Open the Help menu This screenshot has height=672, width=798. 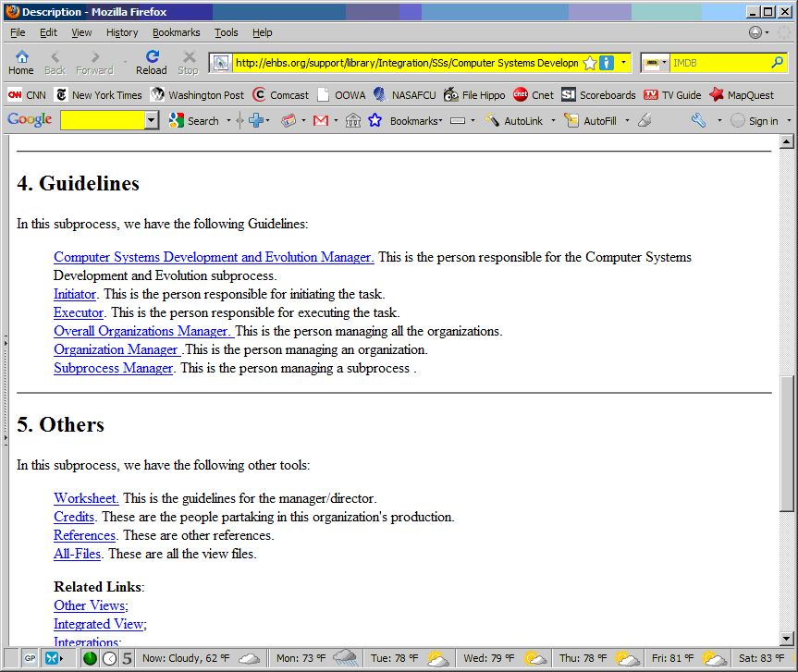point(262,32)
